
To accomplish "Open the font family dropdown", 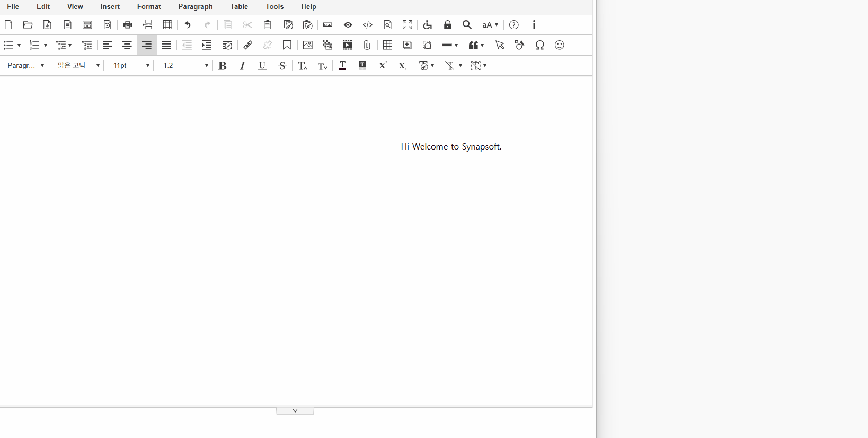I will point(78,66).
